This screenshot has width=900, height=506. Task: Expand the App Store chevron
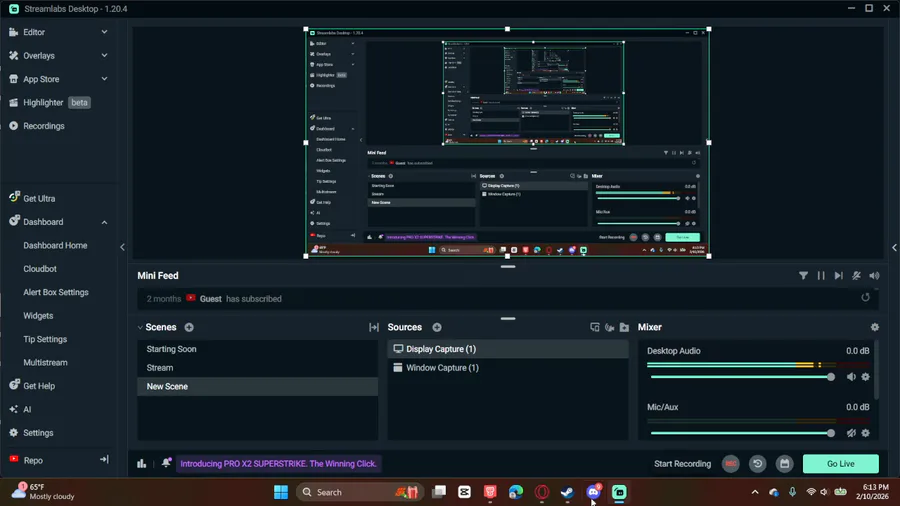coord(104,79)
